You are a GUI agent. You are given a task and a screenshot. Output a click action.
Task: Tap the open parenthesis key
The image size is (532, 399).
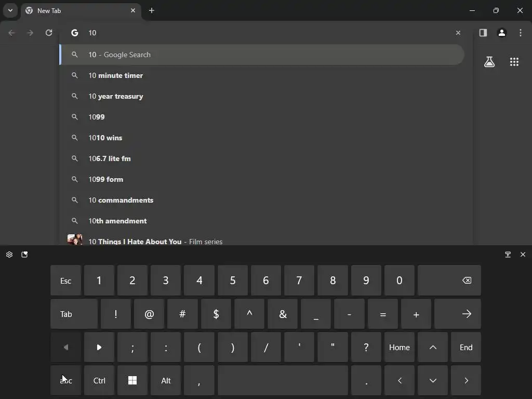pos(199,347)
